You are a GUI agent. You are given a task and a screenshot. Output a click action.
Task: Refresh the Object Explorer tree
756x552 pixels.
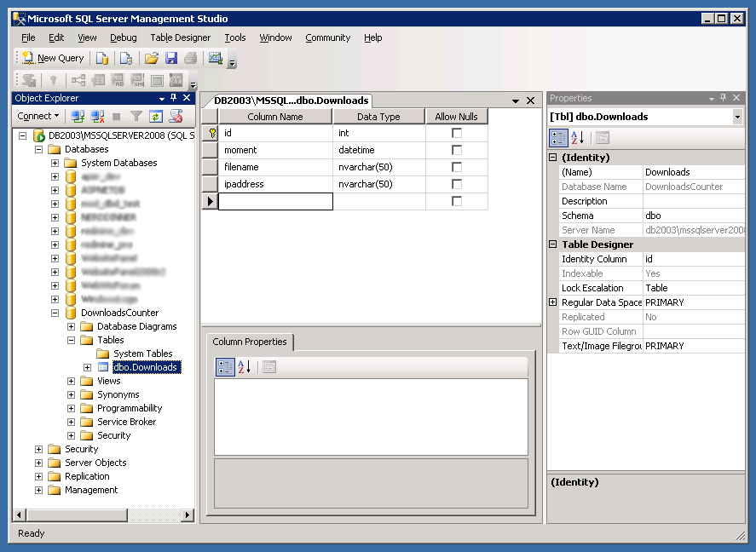(x=156, y=116)
